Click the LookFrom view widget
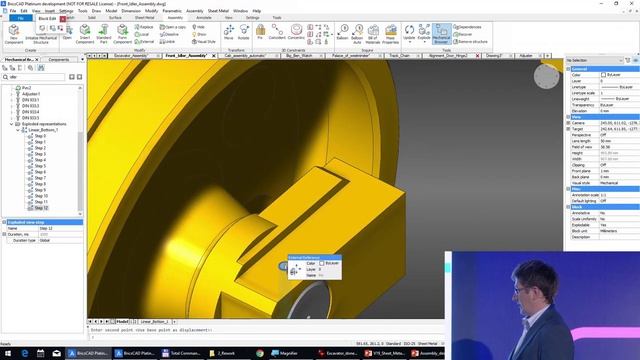640x360 pixels. tap(547, 76)
